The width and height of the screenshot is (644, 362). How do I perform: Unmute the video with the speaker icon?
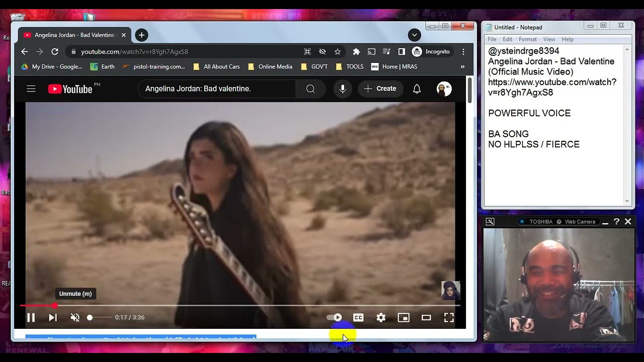click(75, 317)
